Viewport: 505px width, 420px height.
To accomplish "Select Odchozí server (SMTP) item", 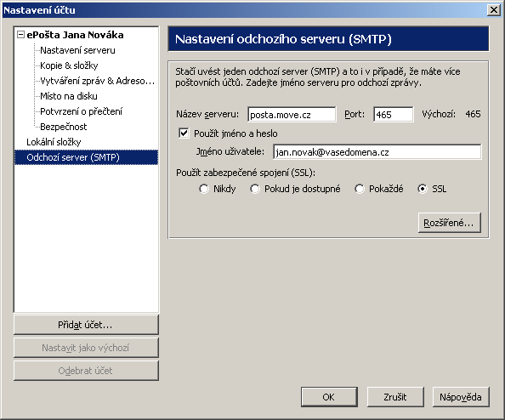I will pos(87,157).
